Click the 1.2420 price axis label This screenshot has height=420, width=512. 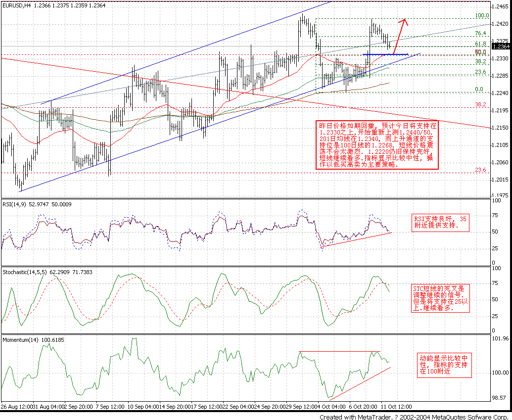[500, 24]
